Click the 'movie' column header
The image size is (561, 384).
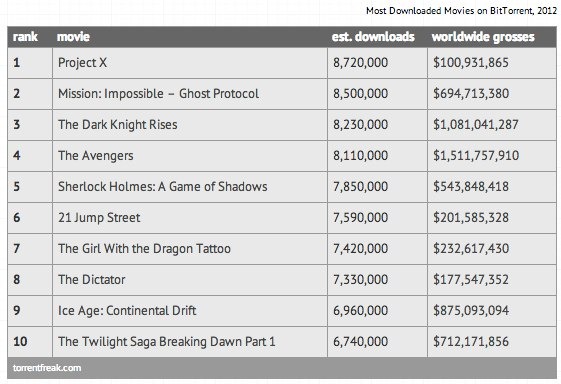[73, 37]
